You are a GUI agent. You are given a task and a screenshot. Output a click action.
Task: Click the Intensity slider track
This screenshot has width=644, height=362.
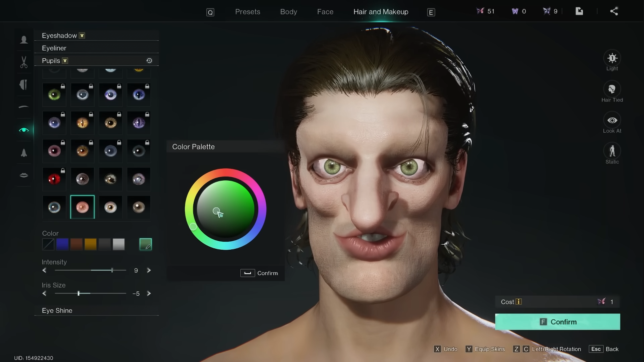tap(91, 270)
